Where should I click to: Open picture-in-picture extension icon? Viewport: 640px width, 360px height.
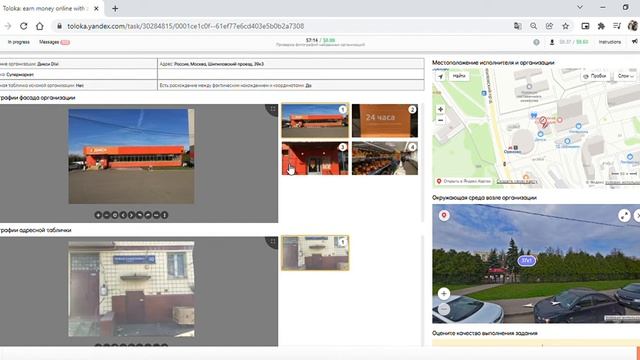coord(585,26)
